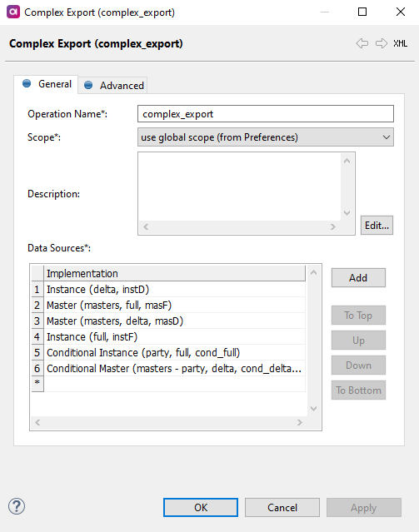This screenshot has width=419, height=532.
Task: Focus the Operation Name input field
Action: pos(266,114)
